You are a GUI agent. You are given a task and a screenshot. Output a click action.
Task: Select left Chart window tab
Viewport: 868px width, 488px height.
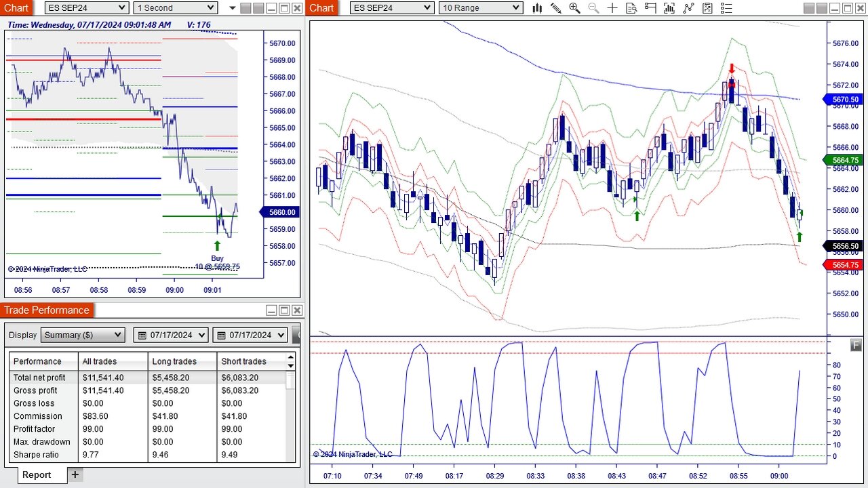(x=16, y=8)
